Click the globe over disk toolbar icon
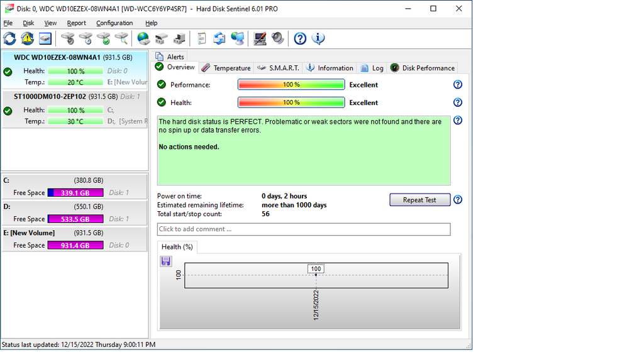644x362 pixels. pos(143,38)
